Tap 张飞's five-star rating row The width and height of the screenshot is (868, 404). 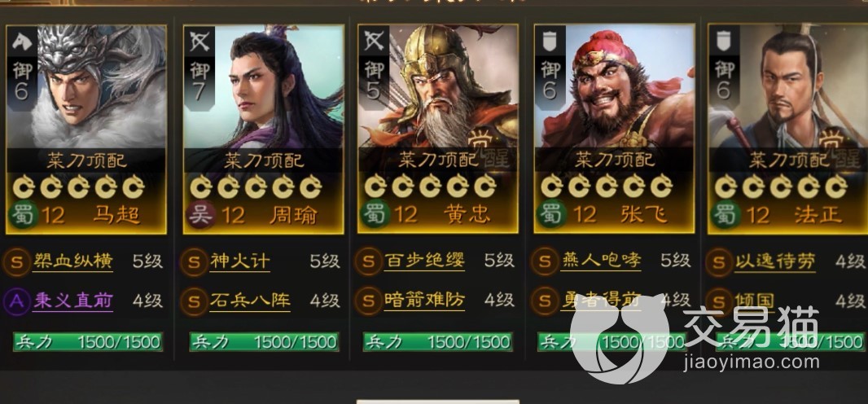pyautogui.click(x=606, y=187)
